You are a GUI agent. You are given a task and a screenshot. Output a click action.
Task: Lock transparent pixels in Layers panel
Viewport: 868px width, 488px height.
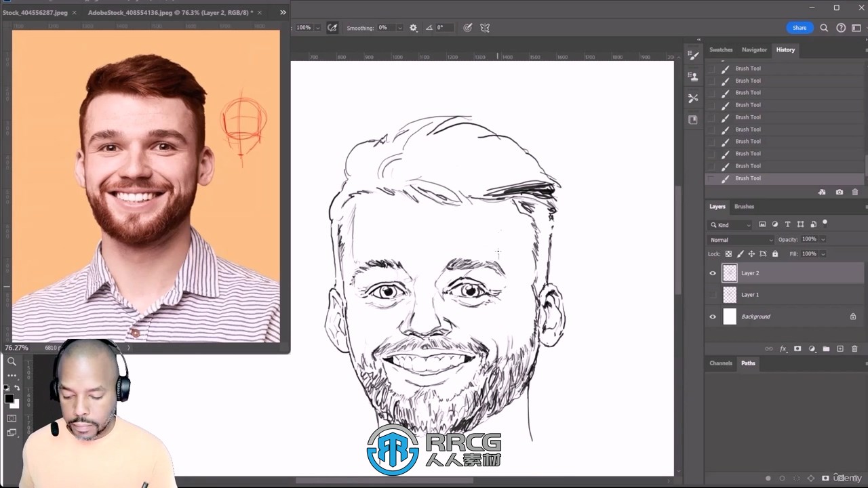tap(728, 254)
